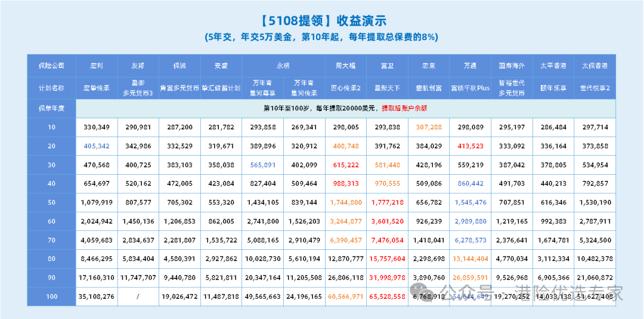Click the red value 413,523

[470, 145]
